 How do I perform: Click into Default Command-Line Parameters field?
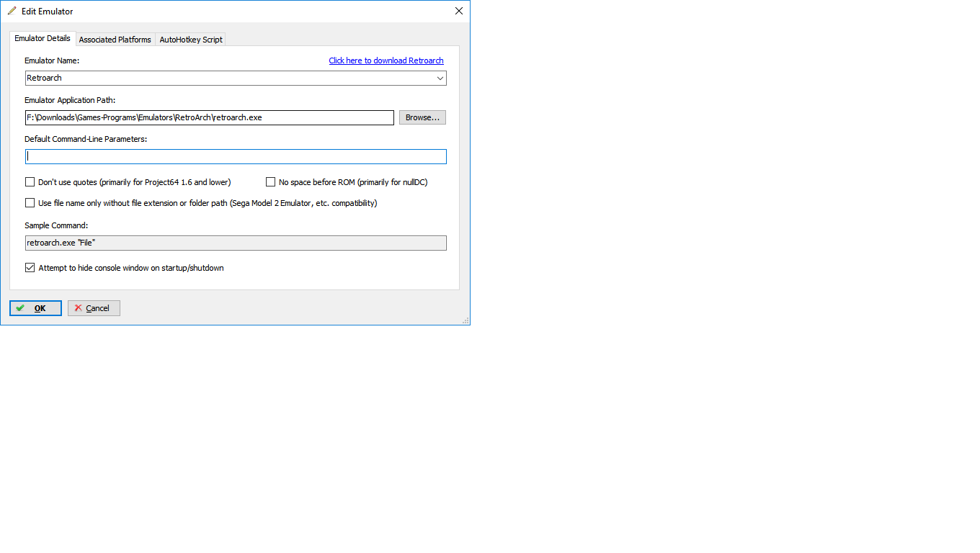click(236, 156)
